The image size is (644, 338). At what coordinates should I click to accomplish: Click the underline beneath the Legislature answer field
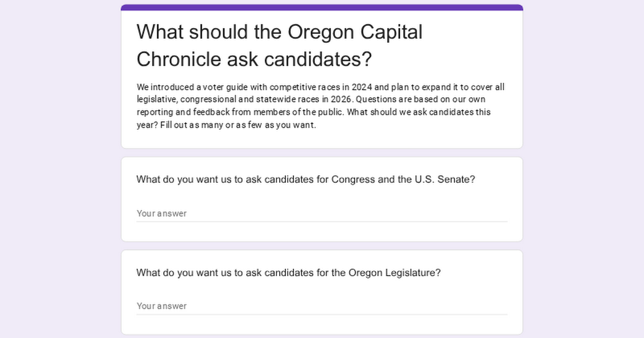[x=321, y=314]
